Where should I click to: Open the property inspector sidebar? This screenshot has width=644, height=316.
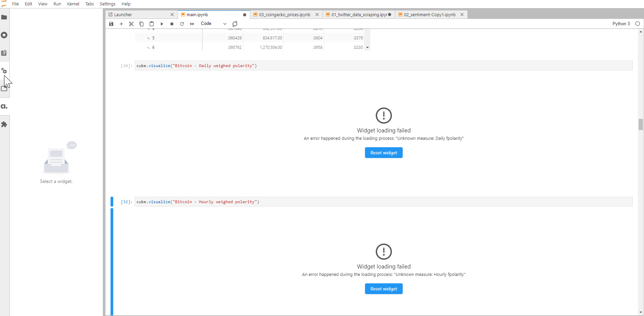pos(4,71)
